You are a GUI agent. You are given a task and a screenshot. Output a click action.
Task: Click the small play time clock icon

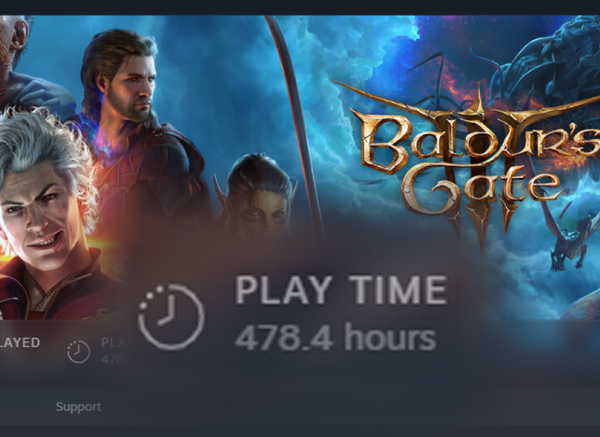78,352
